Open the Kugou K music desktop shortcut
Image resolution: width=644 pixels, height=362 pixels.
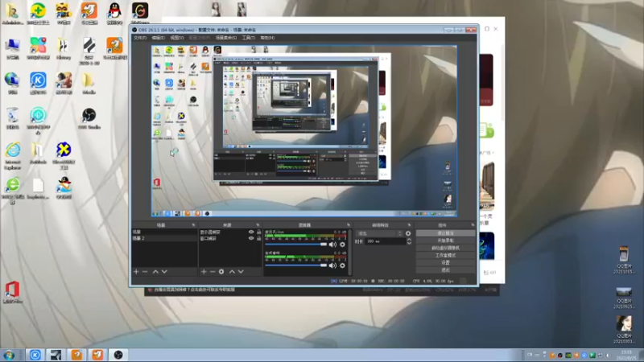[x=38, y=84]
